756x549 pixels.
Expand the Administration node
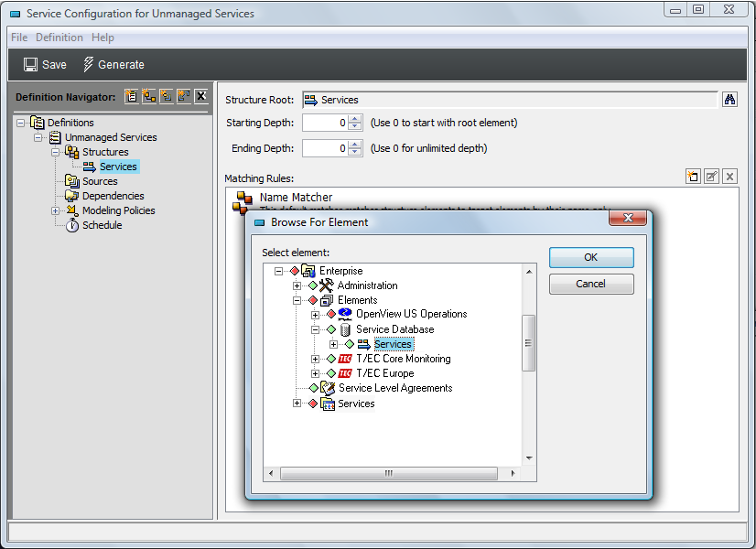297,285
